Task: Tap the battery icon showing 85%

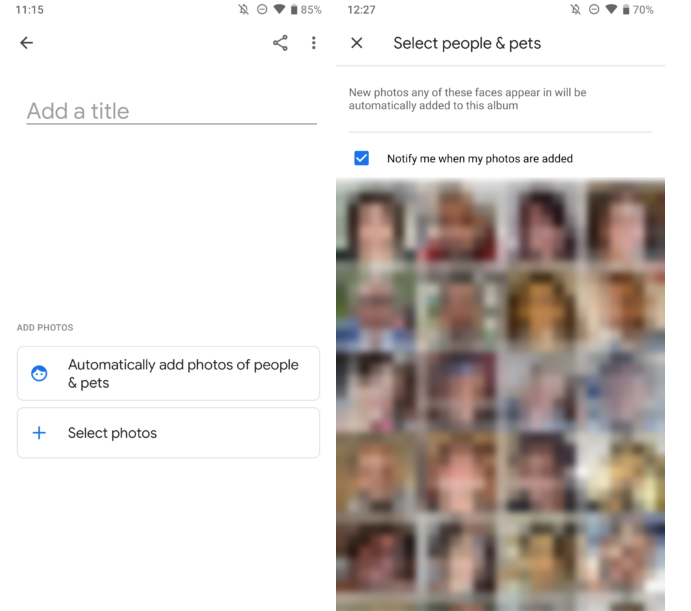Action: 294,10
